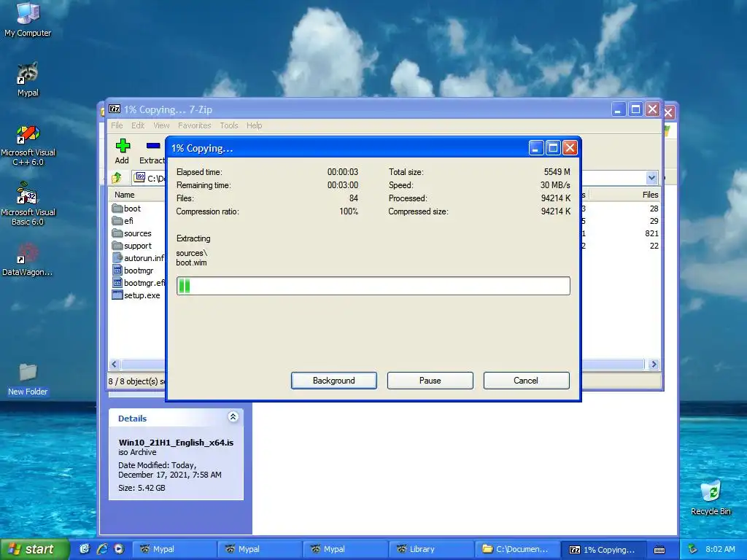Select the sources folder

tap(132, 233)
